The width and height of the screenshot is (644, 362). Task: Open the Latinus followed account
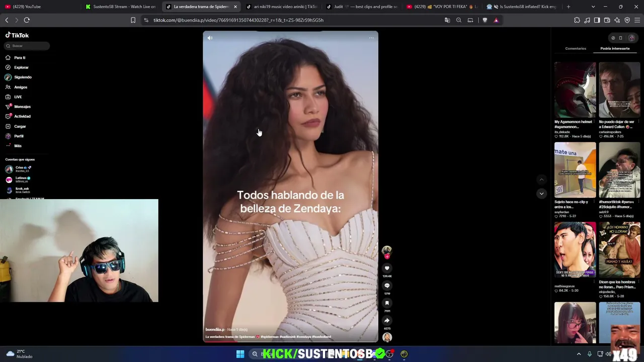pos(19,179)
